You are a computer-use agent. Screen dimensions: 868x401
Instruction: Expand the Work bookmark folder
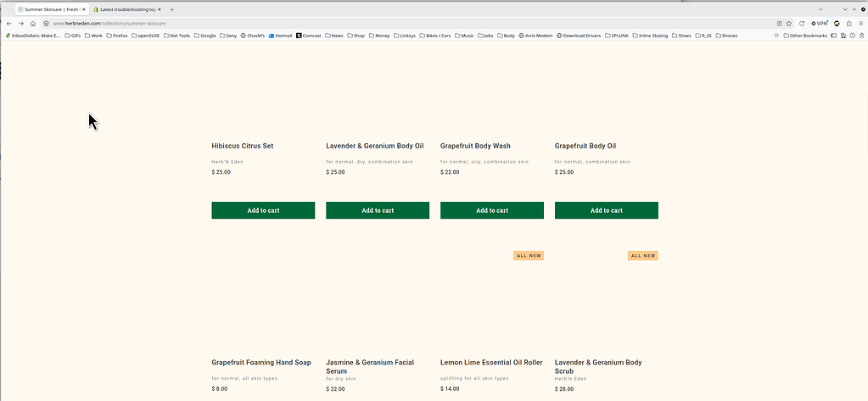(93, 36)
